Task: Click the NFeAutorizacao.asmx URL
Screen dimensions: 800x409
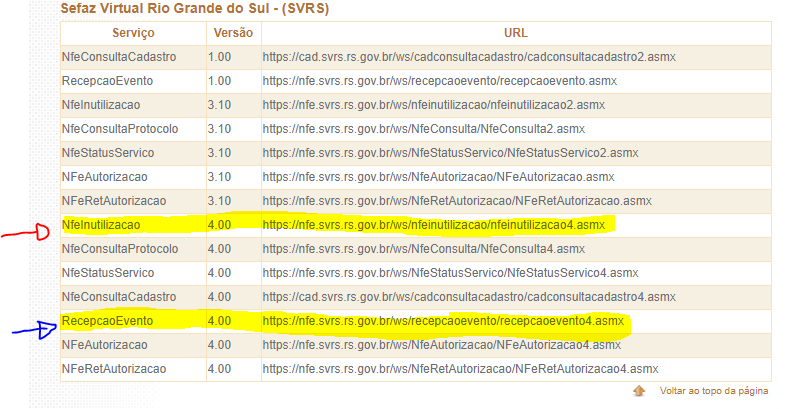Action: point(439,177)
